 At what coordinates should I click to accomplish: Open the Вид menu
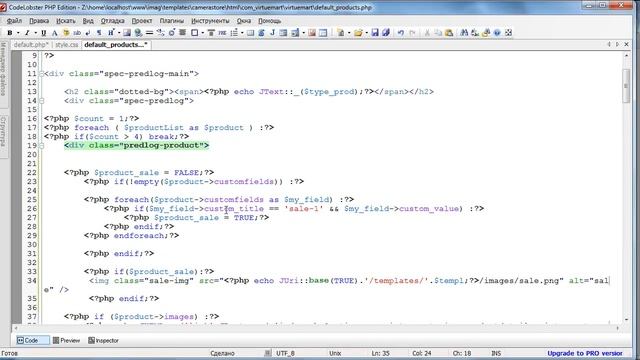[88, 21]
